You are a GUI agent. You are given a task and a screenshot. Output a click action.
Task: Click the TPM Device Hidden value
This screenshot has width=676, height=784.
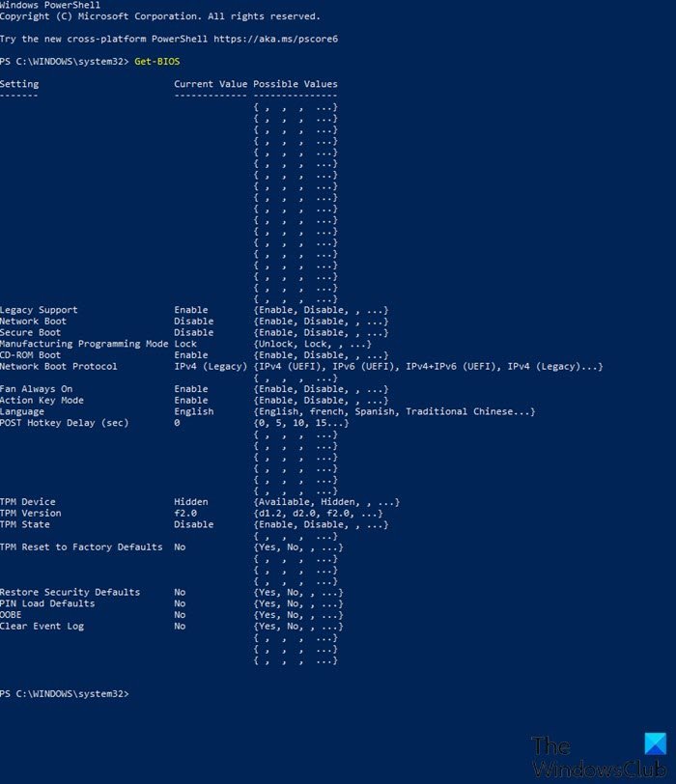(191, 502)
